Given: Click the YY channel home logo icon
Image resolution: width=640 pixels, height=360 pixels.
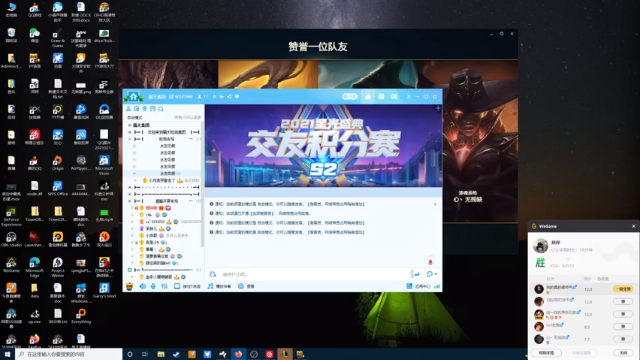Looking at the screenshot, I should (x=133, y=96).
